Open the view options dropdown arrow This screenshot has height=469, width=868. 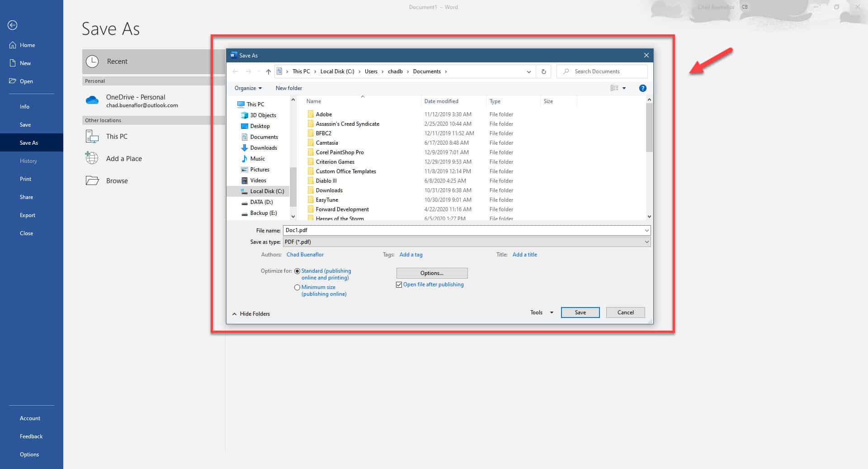pyautogui.click(x=624, y=88)
